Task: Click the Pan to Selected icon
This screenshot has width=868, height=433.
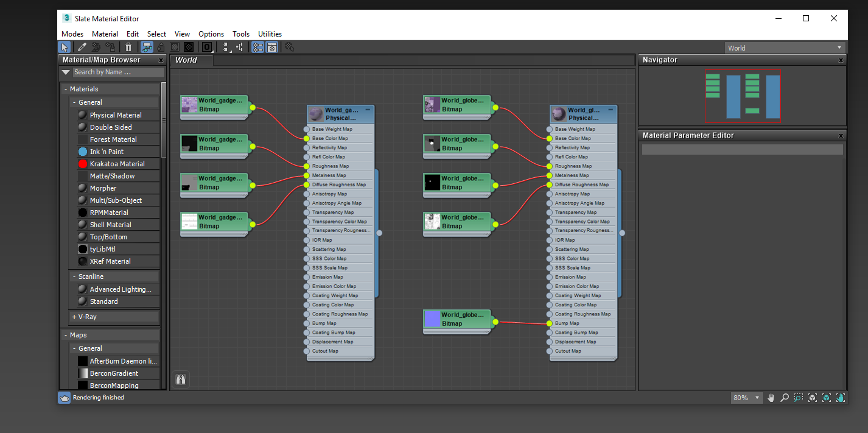Action: [841, 398]
